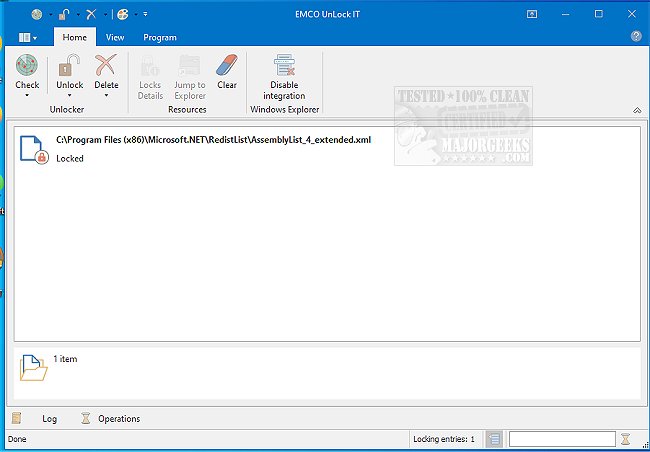Switch to the View tab
The height and width of the screenshot is (452, 650).
click(115, 37)
